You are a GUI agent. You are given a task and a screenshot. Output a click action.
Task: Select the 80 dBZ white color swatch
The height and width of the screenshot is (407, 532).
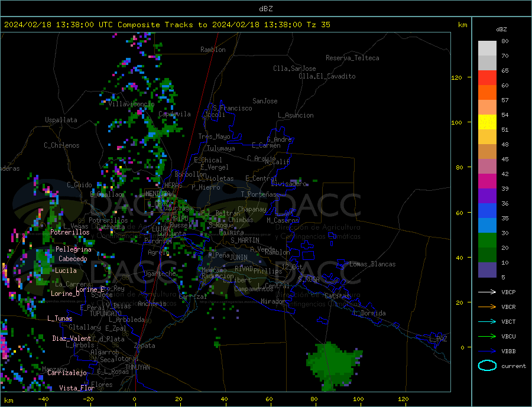tap(487, 48)
